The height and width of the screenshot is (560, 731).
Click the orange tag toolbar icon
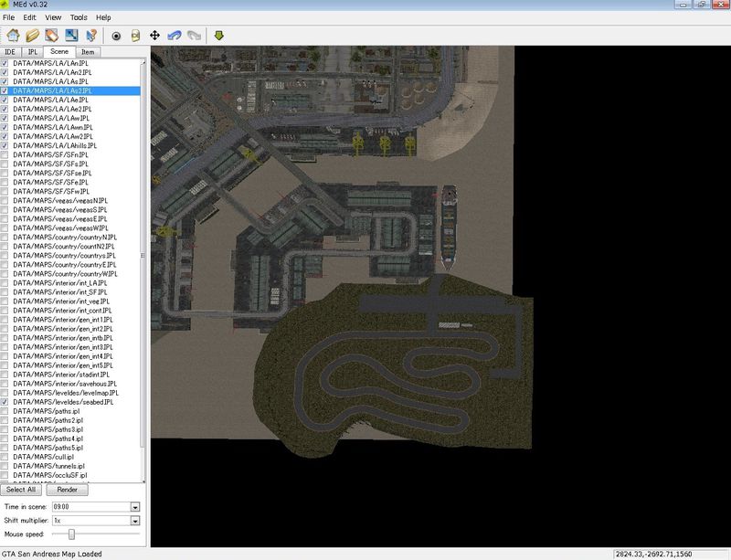pos(52,36)
